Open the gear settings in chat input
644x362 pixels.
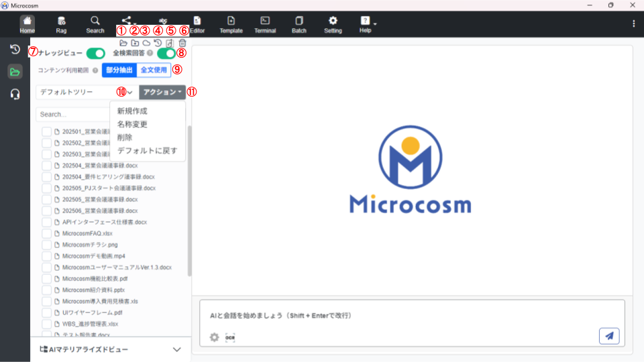[x=214, y=337]
